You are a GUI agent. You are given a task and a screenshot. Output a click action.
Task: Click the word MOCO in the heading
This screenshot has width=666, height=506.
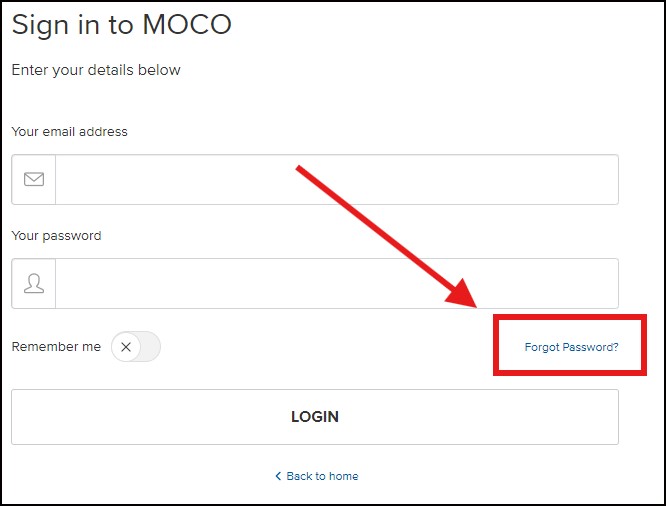[x=187, y=25]
